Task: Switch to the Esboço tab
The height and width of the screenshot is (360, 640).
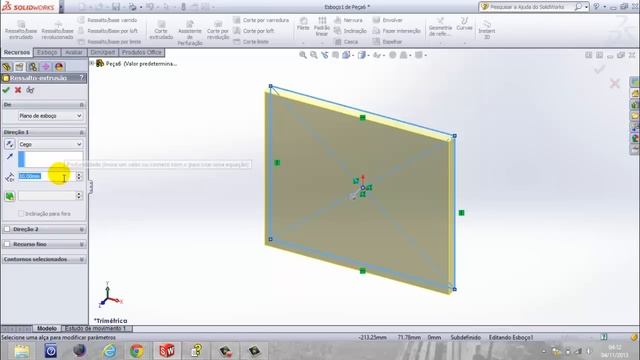Action: [47, 52]
